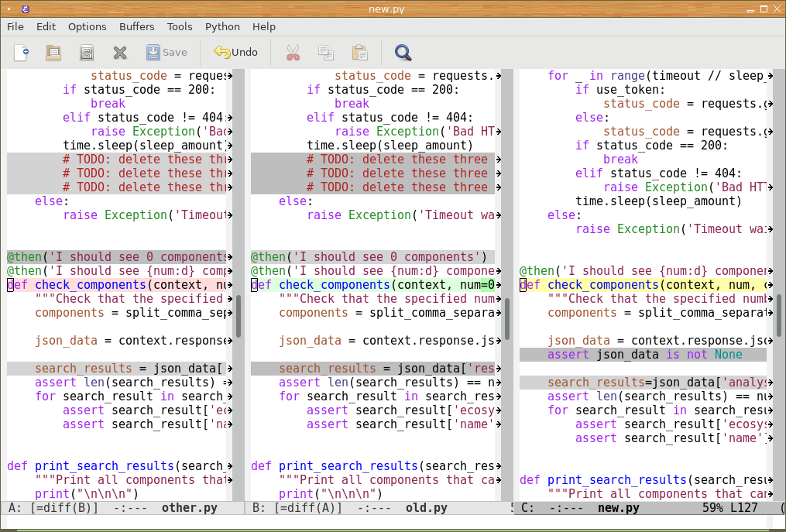This screenshot has width=786, height=532.
Task: Open the Tools menu
Action: click(180, 26)
